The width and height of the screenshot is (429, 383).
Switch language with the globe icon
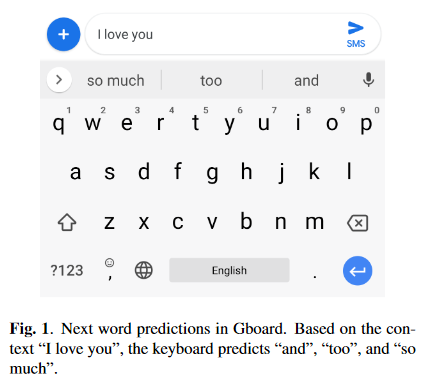click(x=144, y=270)
